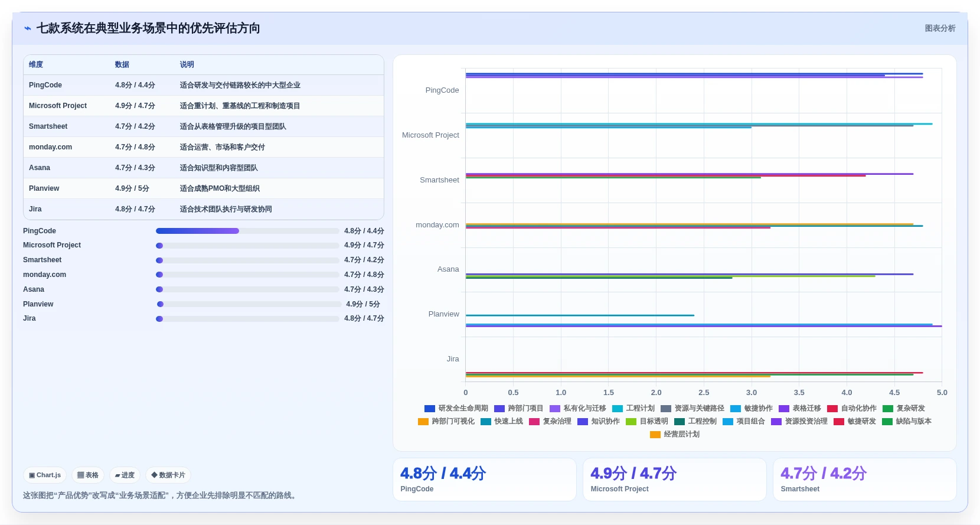Click the Planview axis label on the chart
Screen dimensions: 980x525
coord(444,314)
